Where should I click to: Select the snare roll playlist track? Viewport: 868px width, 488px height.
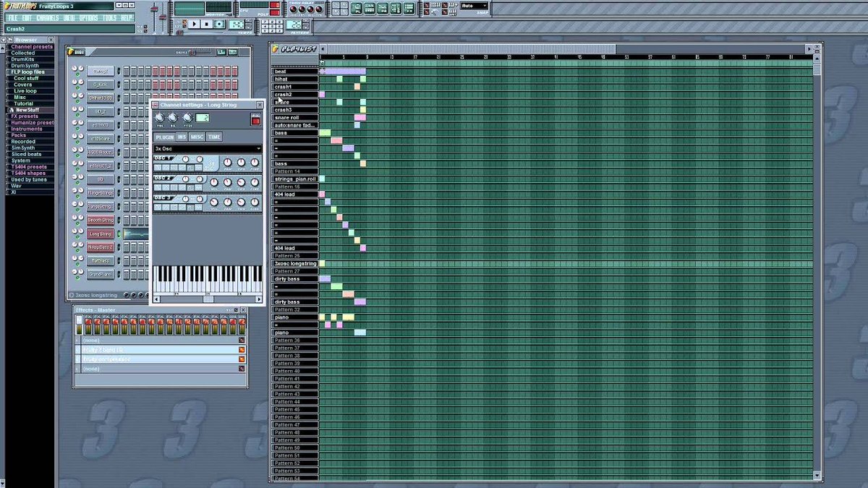[x=295, y=117]
